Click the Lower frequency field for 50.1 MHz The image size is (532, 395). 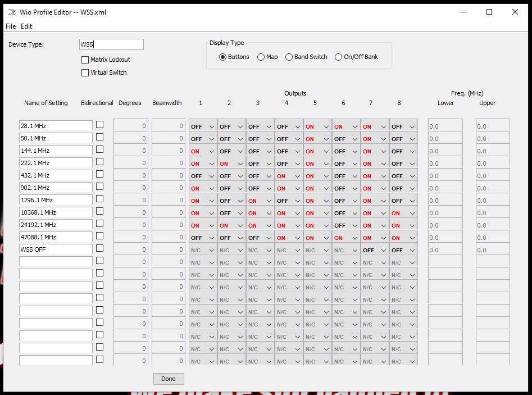tap(445, 139)
